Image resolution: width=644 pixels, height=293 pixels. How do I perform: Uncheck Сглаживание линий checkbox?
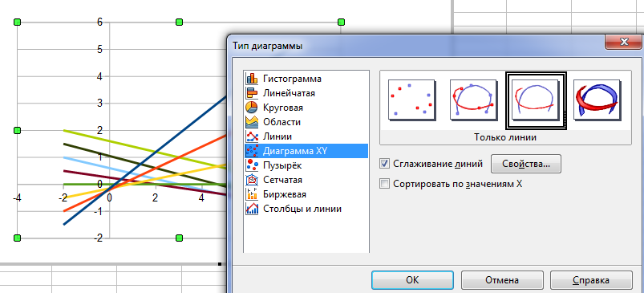point(384,164)
